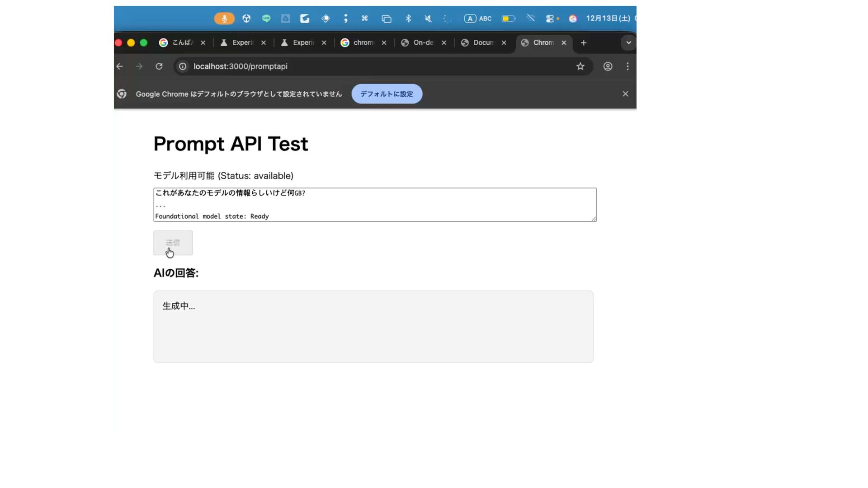Dismiss the default browser notification bar

[625, 94]
